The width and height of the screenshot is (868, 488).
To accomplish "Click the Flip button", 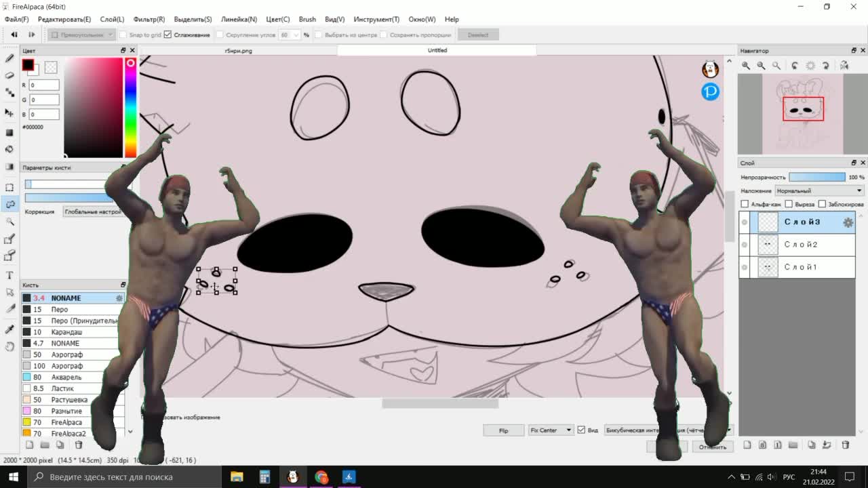I will (503, 430).
